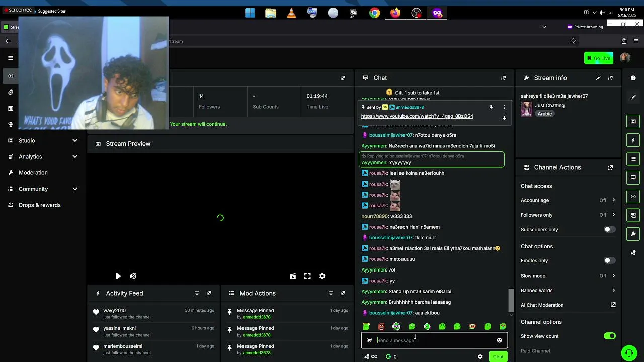This screenshot has height=362, width=644.
Task: Select the broadcast signal icon in the left sidebar
Action: click(x=11, y=76)
